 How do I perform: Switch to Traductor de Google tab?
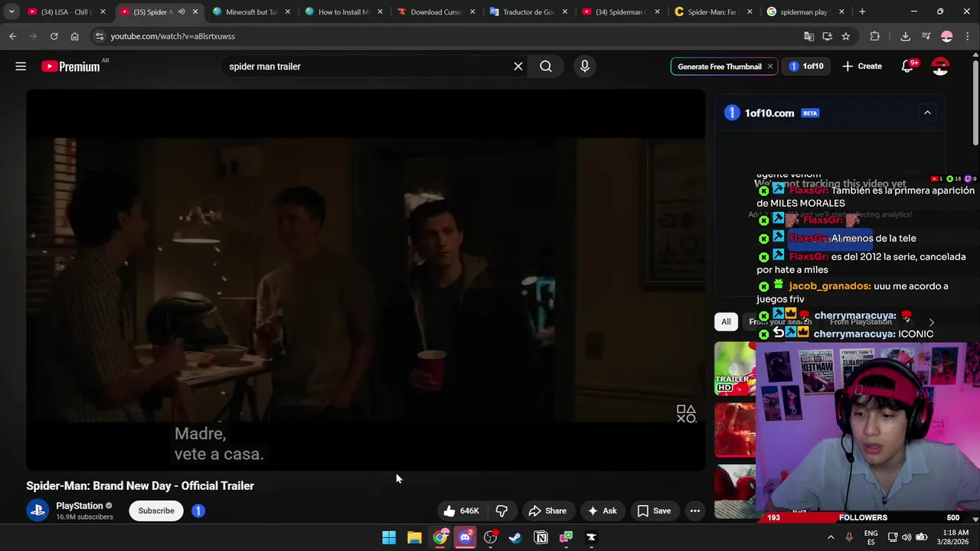coord(528,11)
